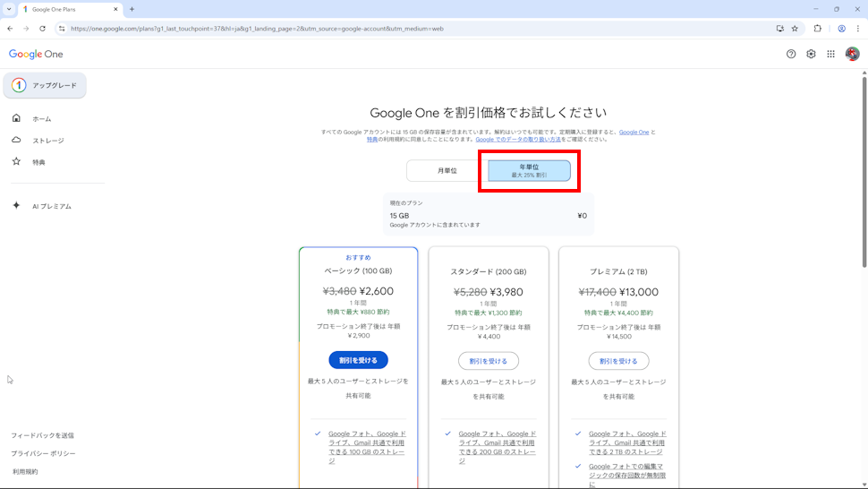Get discount for スタンダード 200 GB plan

tap(489, 361)
